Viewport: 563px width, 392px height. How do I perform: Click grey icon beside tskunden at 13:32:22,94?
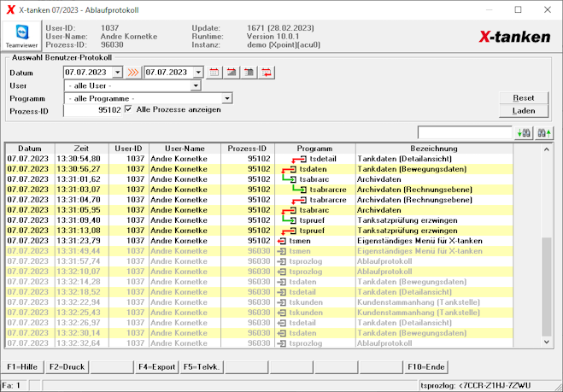pyautogui.click(x=282, y=302)
